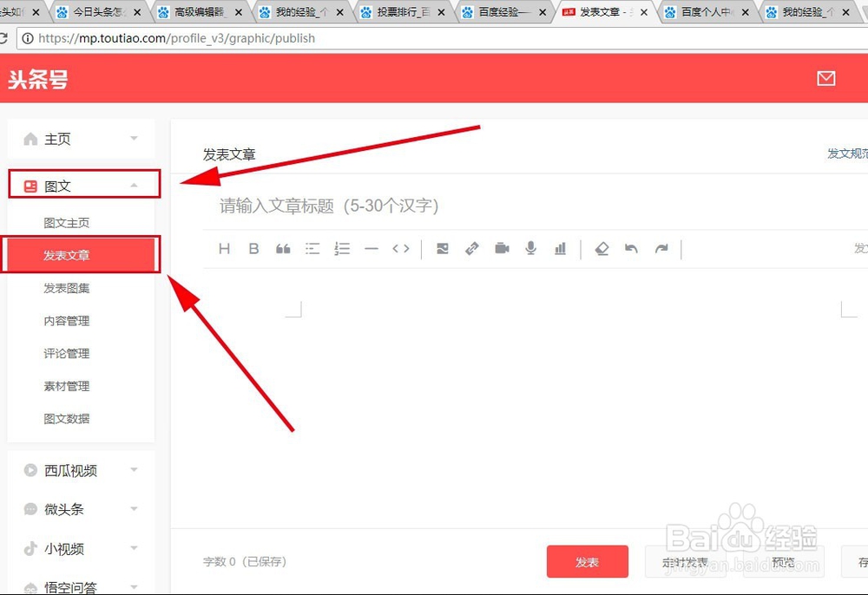Click the 预览 preview button
Viewport: 868px width, 595px height.
(x=783, y=562)
